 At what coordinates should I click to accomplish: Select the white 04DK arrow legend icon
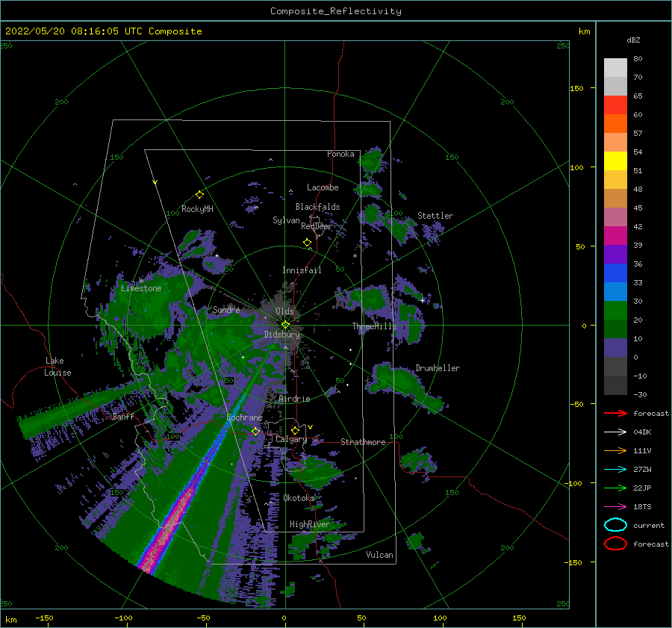(615, 432)
